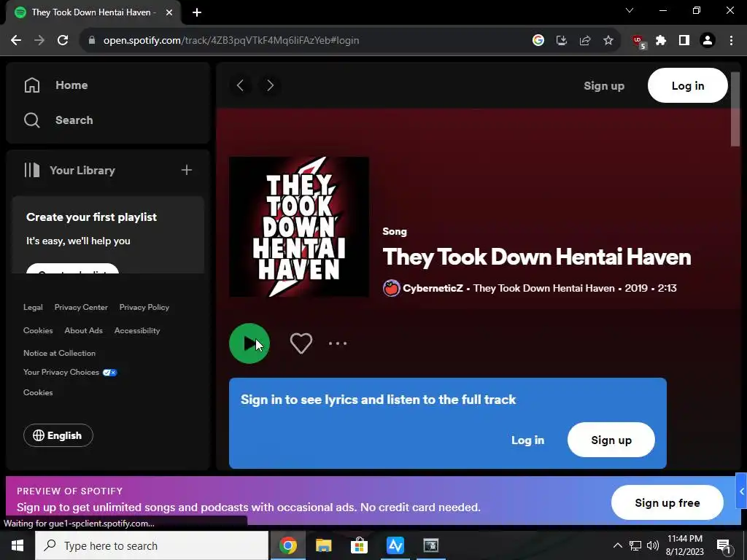Viewport: 747px width, 560px height.
Task: Click the Search magnifier icon in the sidebar
Action: (32, 120)
